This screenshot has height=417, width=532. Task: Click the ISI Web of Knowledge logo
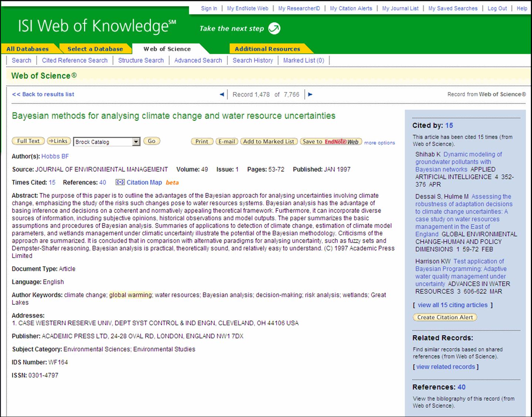tap(97, 26)
